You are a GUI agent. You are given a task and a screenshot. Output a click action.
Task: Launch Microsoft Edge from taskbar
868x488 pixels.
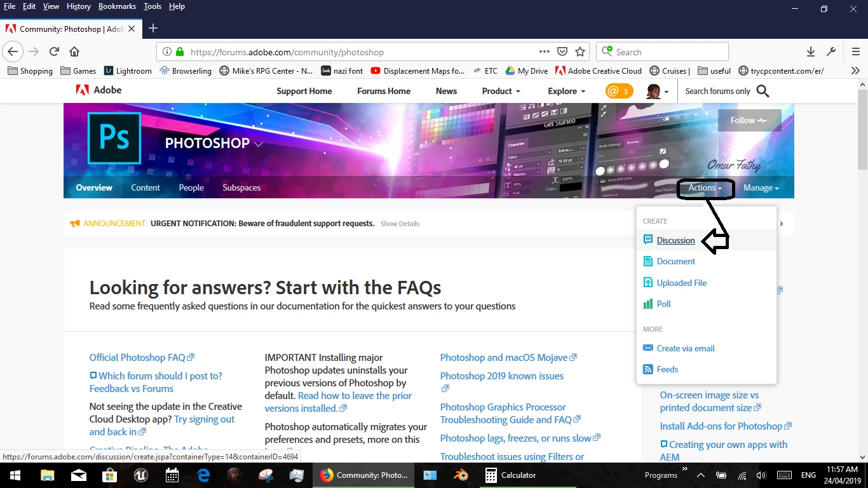[x=203, y=475]
